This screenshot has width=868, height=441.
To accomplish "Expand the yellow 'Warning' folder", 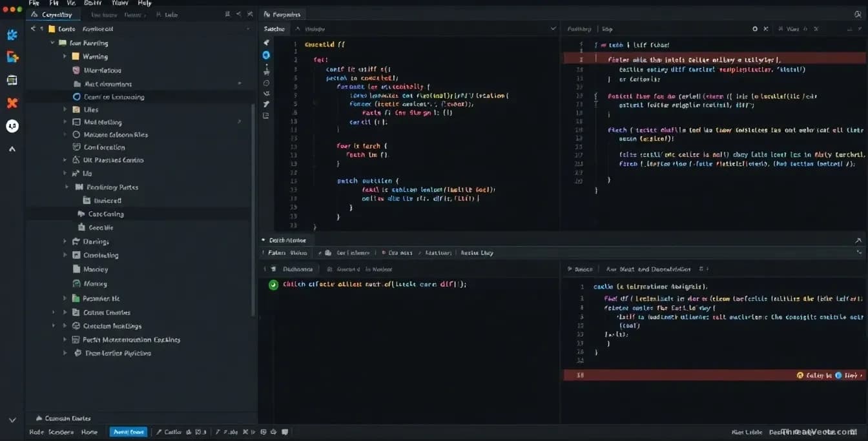I will pyautogui.click(x=65, y=57).
